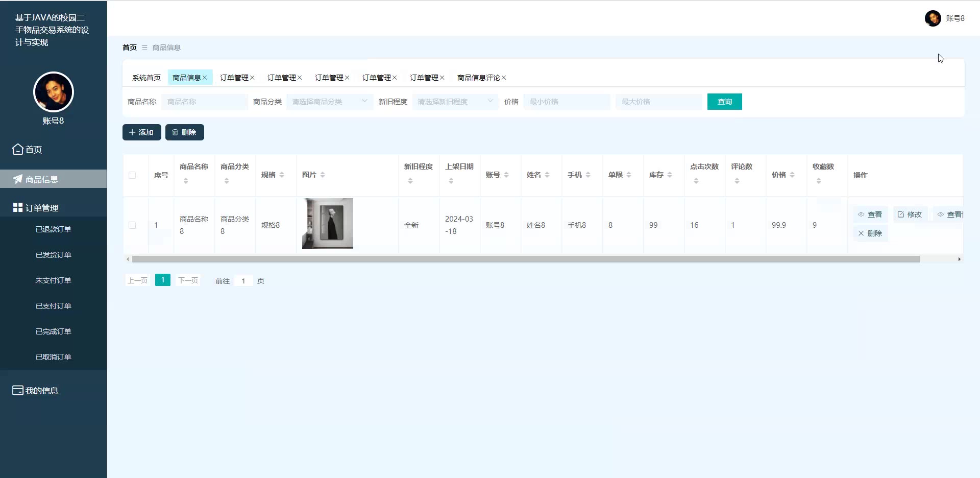This screenshot has width=980, height=478.
Task: Click the paper-plane icon beside 商品信息 in sidebar
Action: (x=18, y=179)
